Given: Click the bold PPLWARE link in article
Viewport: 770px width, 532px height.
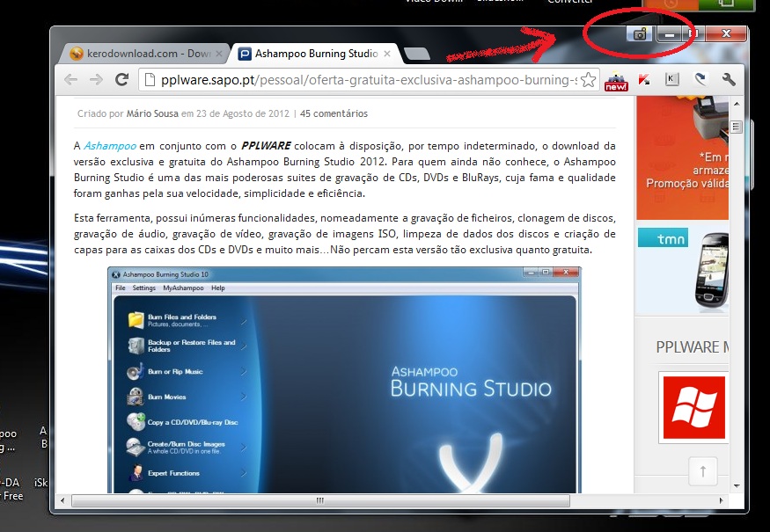Looking at the screenshot, I should click(x=266, y=146).
